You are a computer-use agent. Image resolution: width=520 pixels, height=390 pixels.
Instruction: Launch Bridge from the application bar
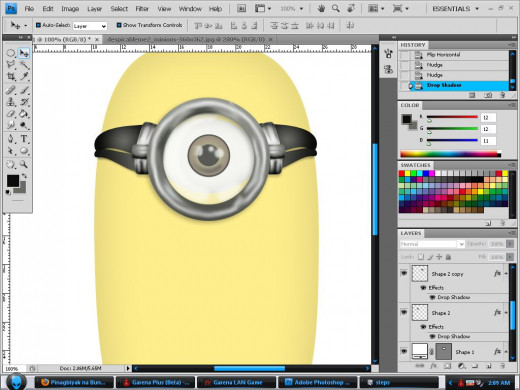[241, 9]
